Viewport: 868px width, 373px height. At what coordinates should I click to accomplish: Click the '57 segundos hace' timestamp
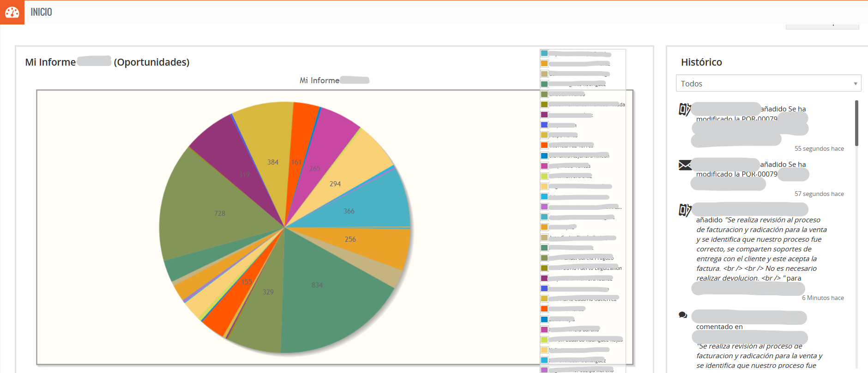point(819,194)
